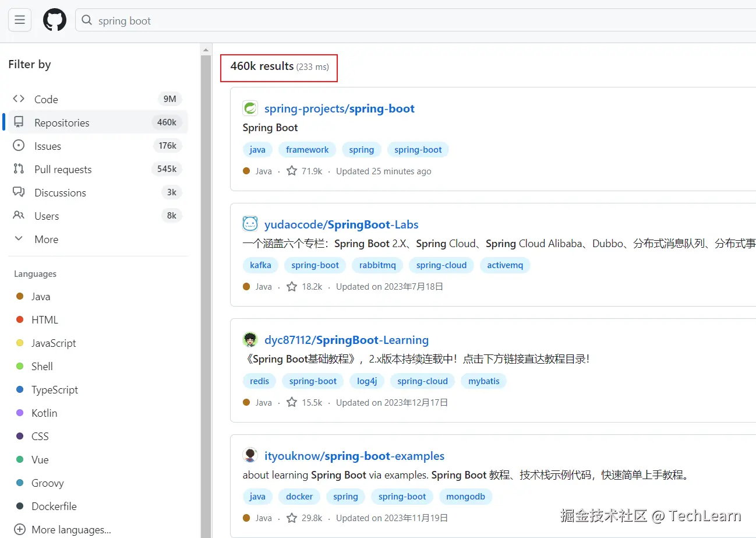The width and height of the screenshot is (756, 538).
Task: Select the 'framework' topic tag
Action: tap(308, 150)
